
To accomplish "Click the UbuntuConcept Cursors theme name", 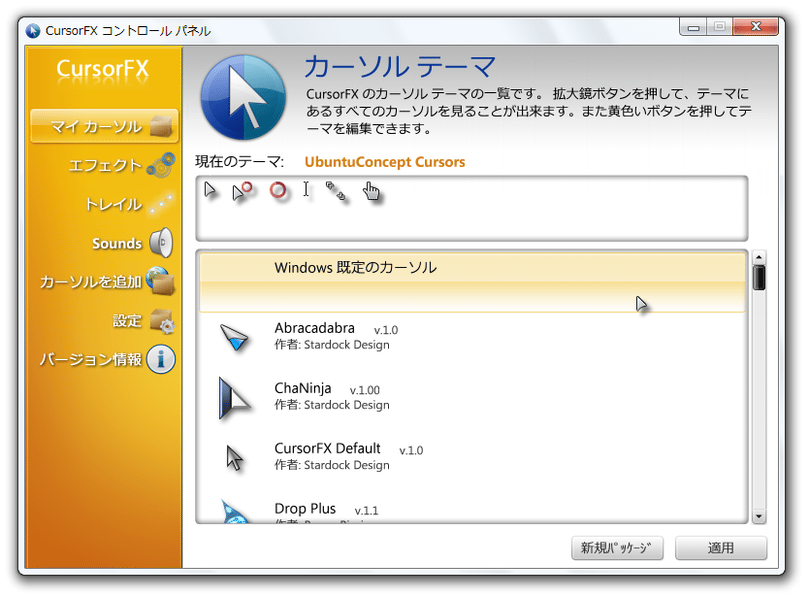I will pyautogui.click(x=385, y=162).
